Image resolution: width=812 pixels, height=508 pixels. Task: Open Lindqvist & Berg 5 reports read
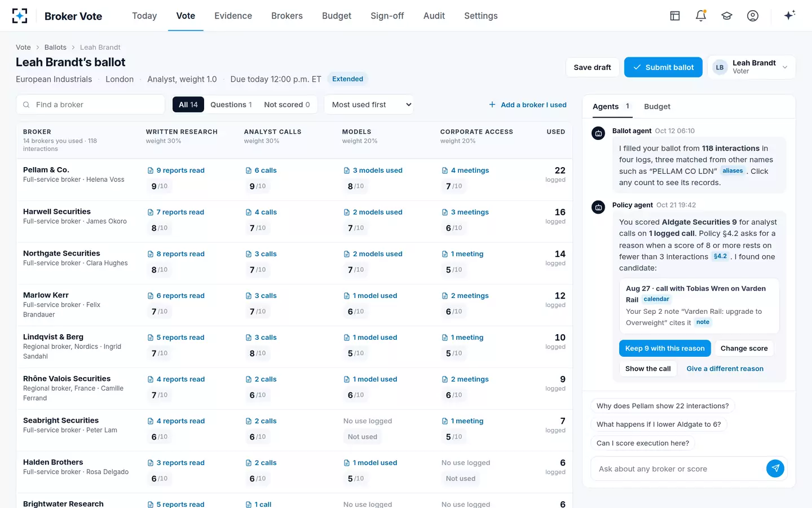176,338
